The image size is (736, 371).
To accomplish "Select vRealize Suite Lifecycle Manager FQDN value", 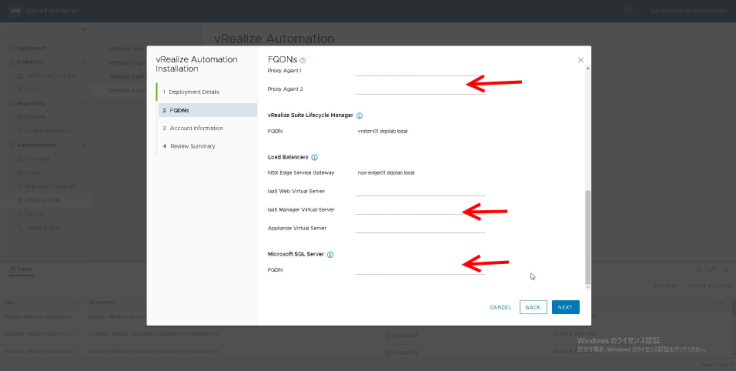I will click(x=383, y=131).
